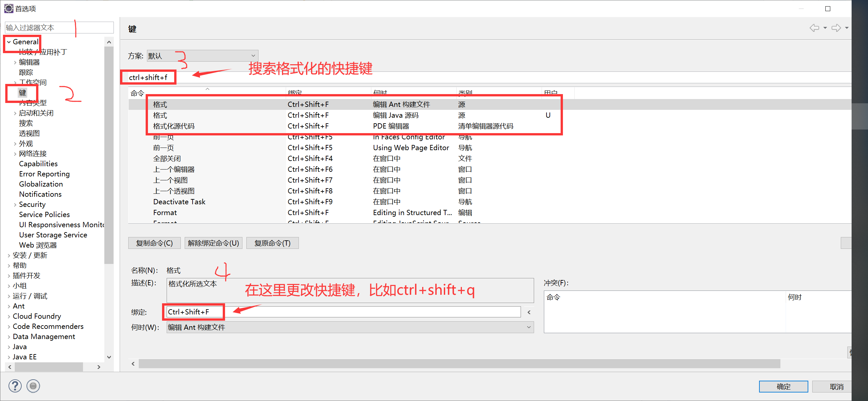Click the back navigation arrow icon

[x=814, y=28]
